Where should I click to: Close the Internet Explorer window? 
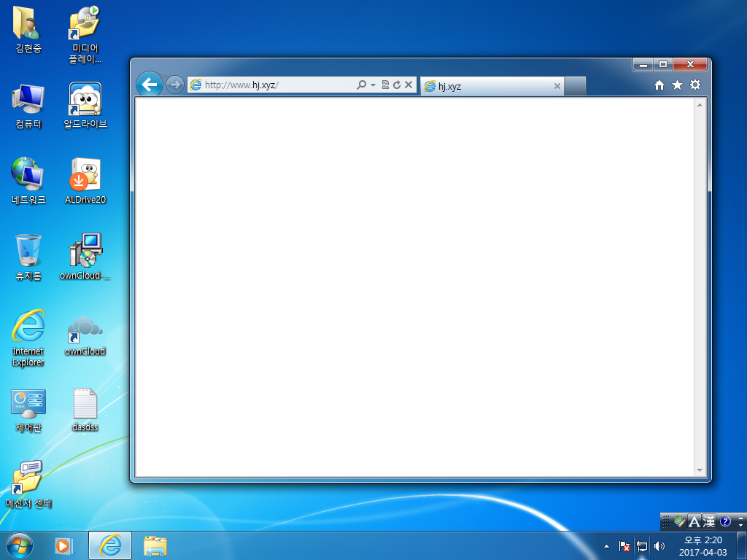point(690,64)
